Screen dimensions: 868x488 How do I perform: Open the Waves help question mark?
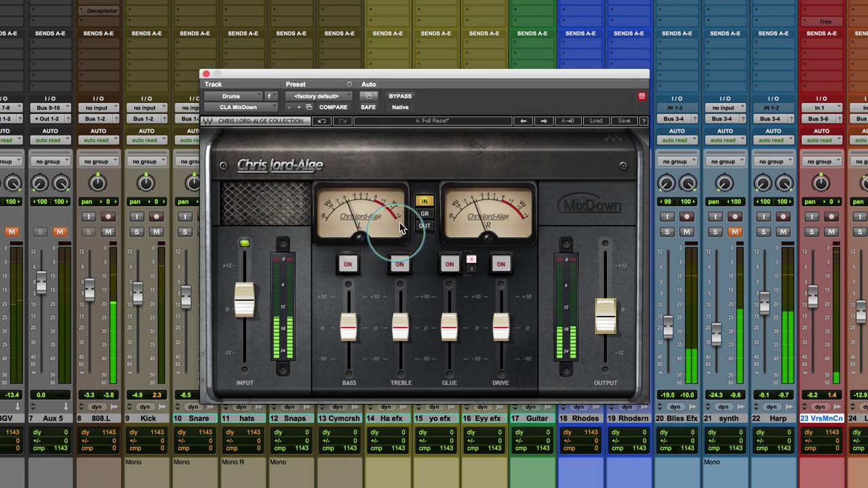point(644,121)
